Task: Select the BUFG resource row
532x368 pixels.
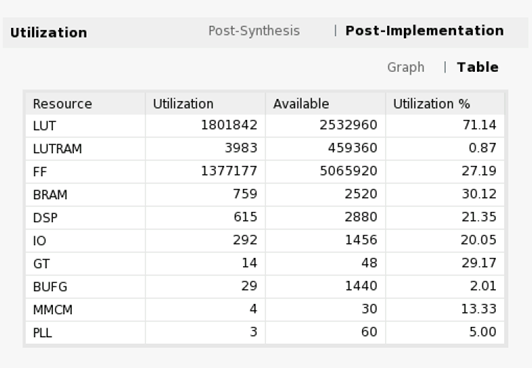Action: click(265, 287)
